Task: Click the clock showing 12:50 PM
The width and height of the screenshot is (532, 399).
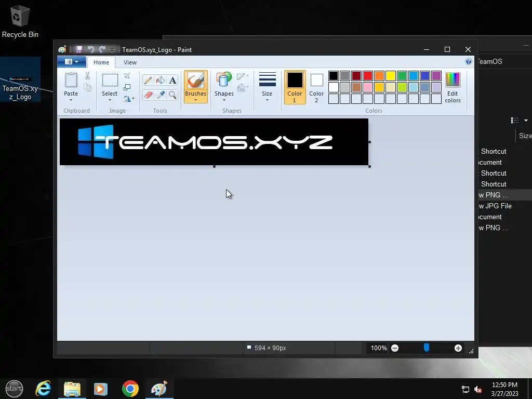Action: click(x=504, y=385)
